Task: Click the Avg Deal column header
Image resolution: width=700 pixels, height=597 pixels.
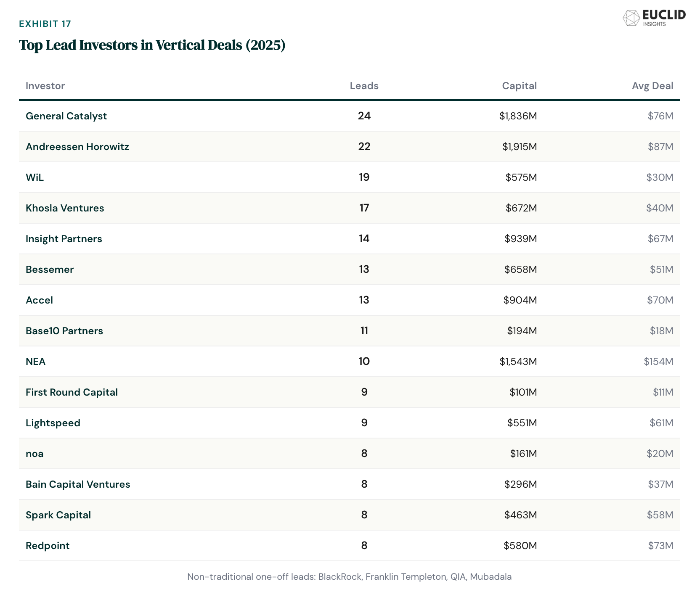Action: point(652,86)
